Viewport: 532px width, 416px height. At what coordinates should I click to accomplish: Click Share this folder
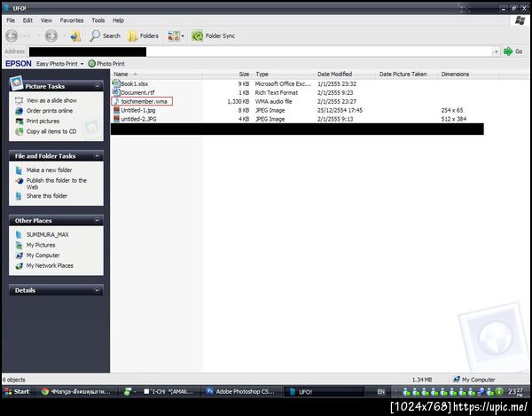[47, 196]
